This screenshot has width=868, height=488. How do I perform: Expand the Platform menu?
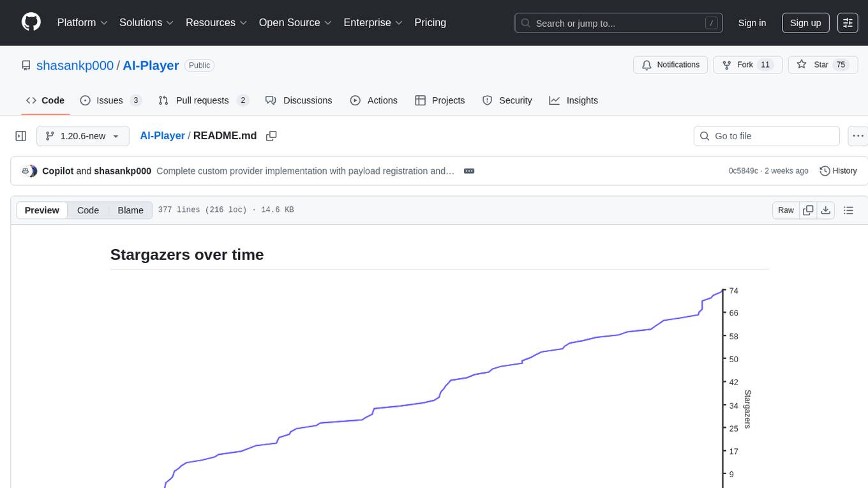click(x=82, y=22)
